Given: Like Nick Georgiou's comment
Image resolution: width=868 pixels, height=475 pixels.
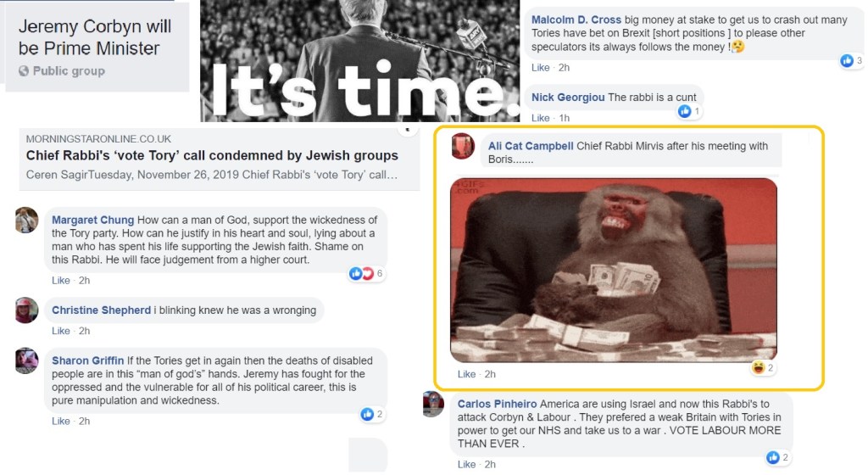Looking at the screenshot, I should 540,118.
